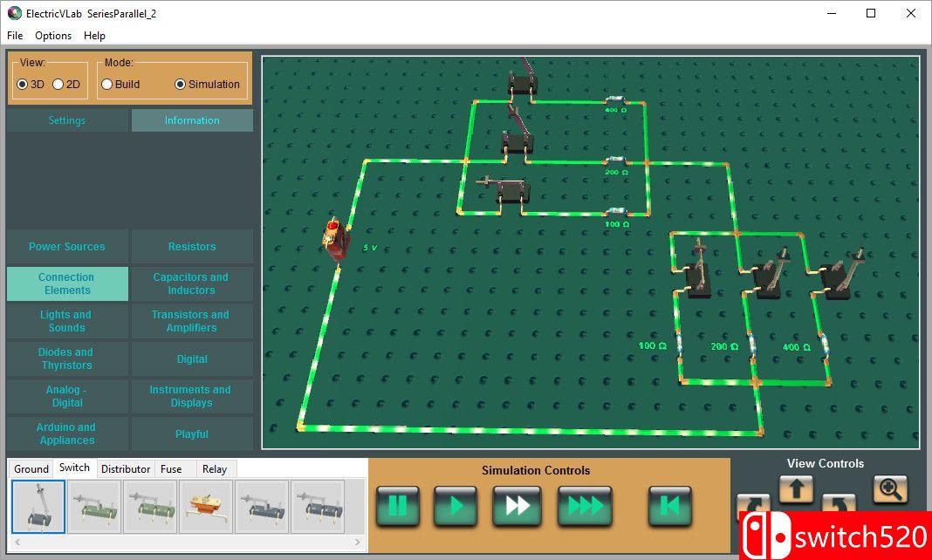Click the component list horizontal scrollbar right arrow
The height and width of the screenshot is (560, 932).
click(358, 543)
